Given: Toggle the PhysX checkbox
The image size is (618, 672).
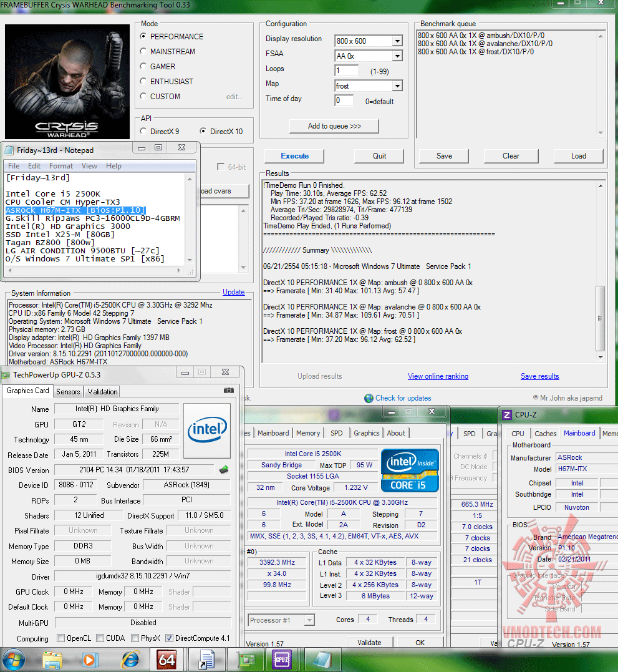Looking at the screenshot, I should click(135, 638).
